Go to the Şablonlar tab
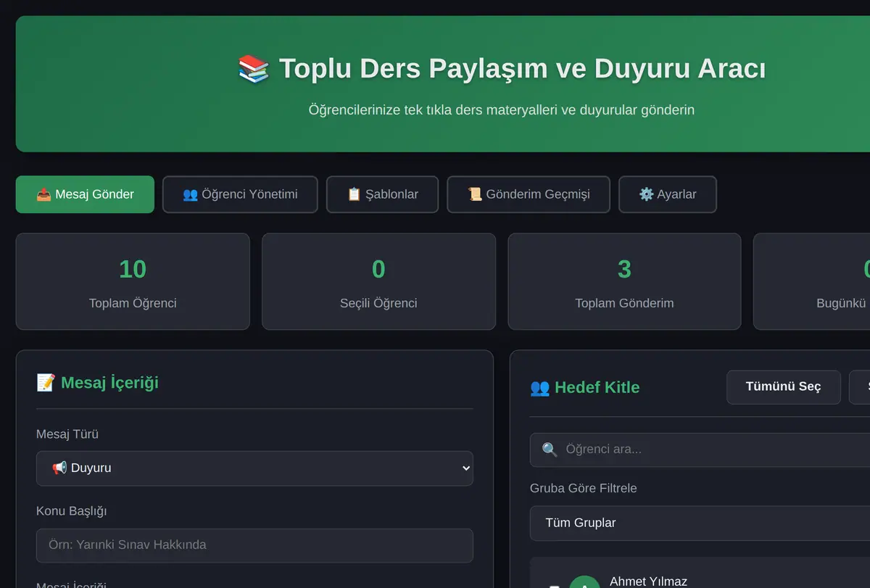Viewport: 870px width, 588px height. point(382,194)
